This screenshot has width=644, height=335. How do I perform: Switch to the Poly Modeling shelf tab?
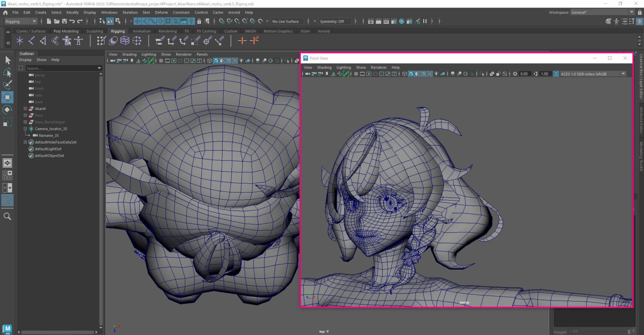point(66,31)
